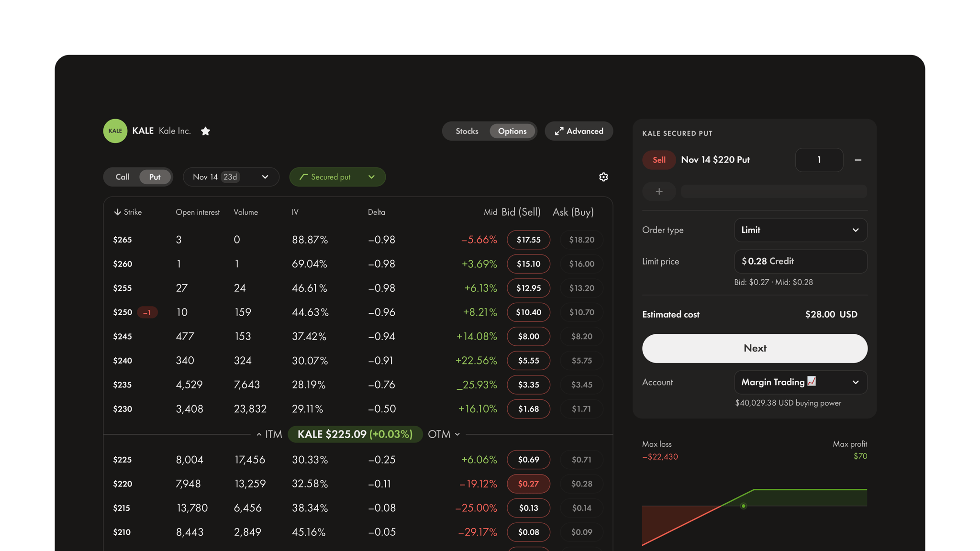Click the favorite star next to Kale Inc.
The image size is (980, 551).
[205, 131]
